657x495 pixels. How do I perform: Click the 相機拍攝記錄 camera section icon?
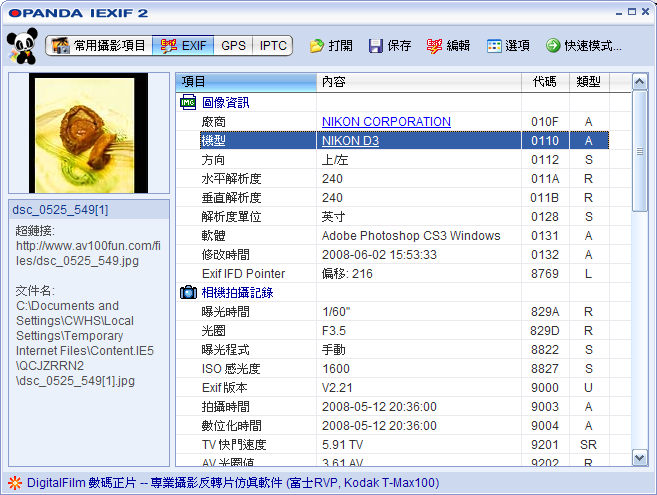click(188, 292)
